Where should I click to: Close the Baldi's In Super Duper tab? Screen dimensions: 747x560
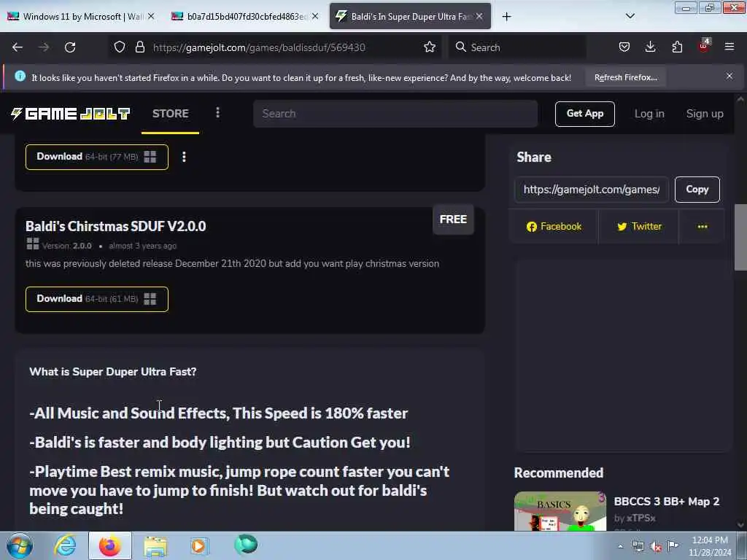(479, 16)
